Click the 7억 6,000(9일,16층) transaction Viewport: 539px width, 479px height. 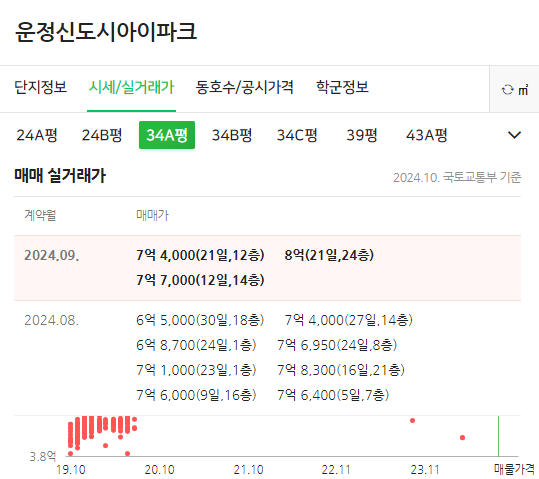(196, 395)
